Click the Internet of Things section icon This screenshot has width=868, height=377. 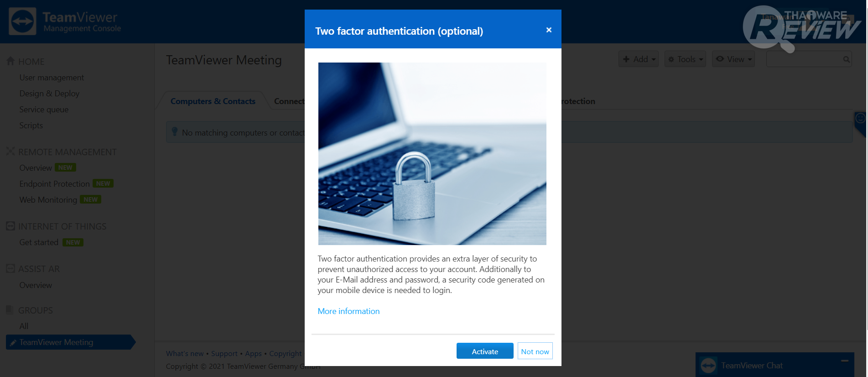(x=10, y=226)
